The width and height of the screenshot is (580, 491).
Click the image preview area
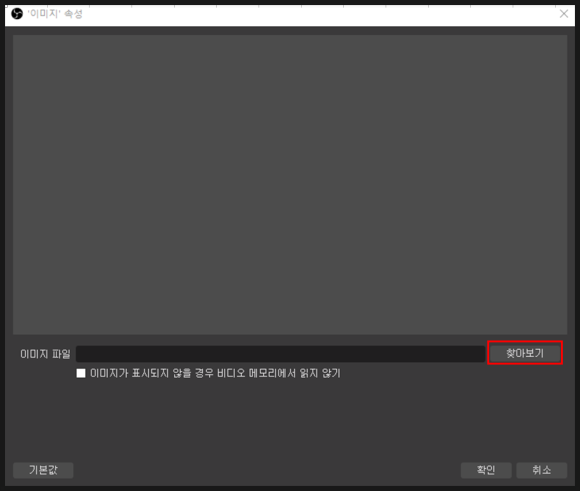click(290, 185)
